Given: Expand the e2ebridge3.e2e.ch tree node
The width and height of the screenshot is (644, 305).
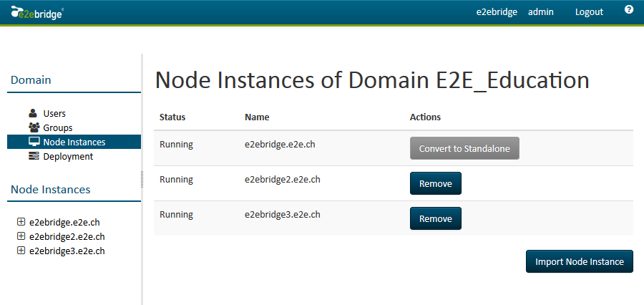Looking at the screenshot, I should (x=21, y=251).
